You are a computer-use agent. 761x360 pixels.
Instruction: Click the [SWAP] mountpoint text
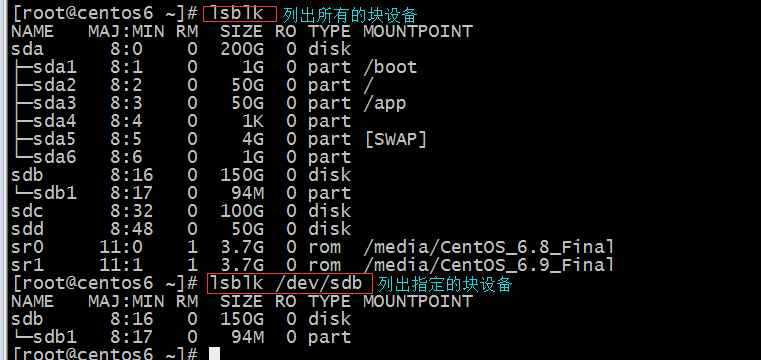coord(395,139)
